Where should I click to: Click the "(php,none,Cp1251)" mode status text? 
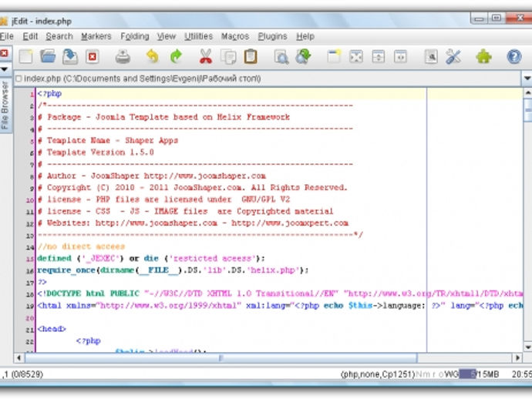pyautogui.click(x=378, y=374)
